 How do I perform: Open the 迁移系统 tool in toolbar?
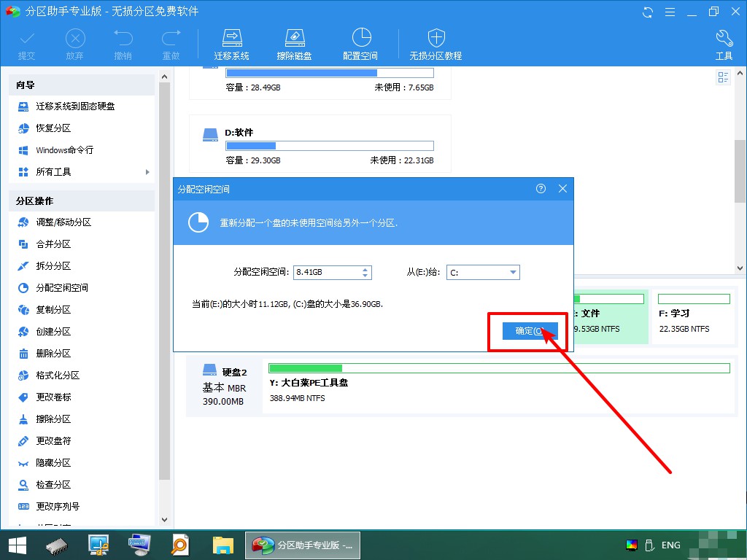(x=231, y=44)
